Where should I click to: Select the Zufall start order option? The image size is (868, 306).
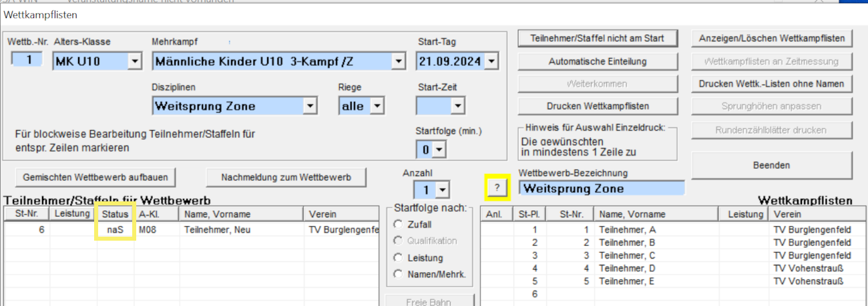click(399, 224)
